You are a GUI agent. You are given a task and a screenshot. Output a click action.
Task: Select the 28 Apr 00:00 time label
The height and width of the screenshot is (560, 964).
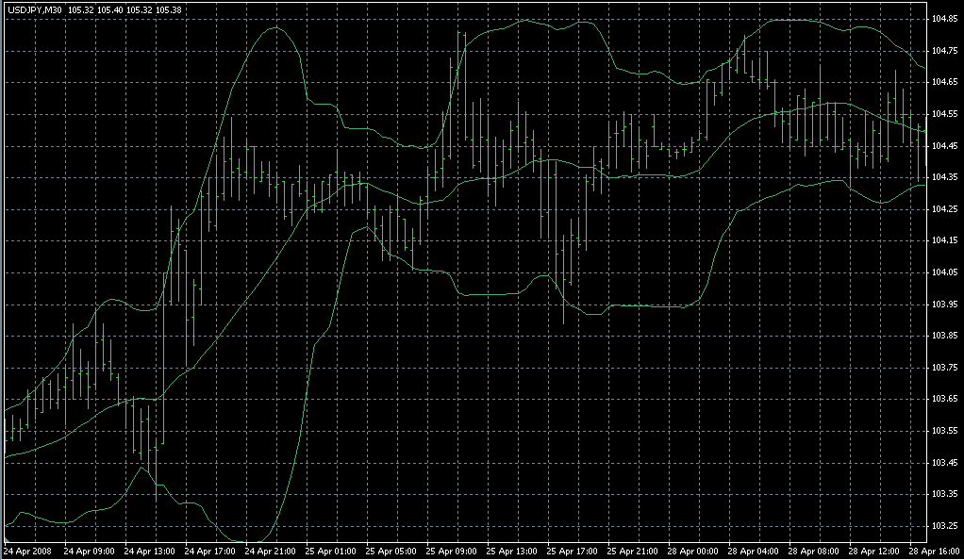click(695, 550)
